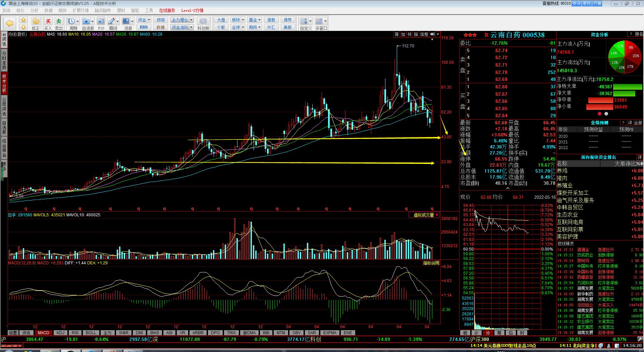Screen dimensions: 644x352
Task: Open the 分析 menu
Action: coord(35,10)
